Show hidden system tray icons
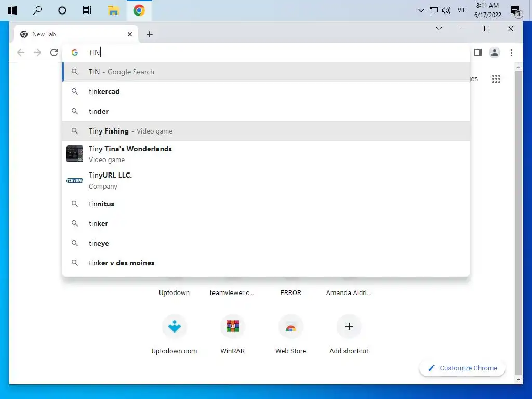532x399 pixels. point(421,10)
